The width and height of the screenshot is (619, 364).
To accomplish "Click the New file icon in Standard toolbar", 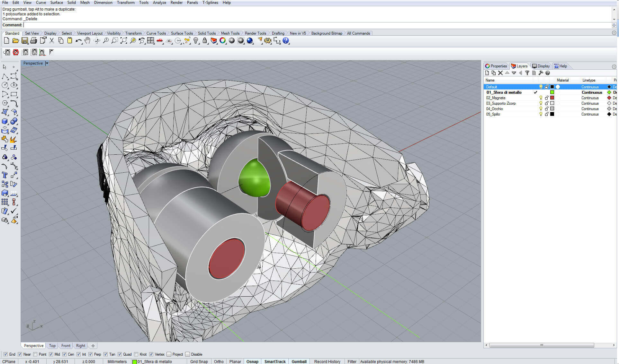I will tap(6, 41).
